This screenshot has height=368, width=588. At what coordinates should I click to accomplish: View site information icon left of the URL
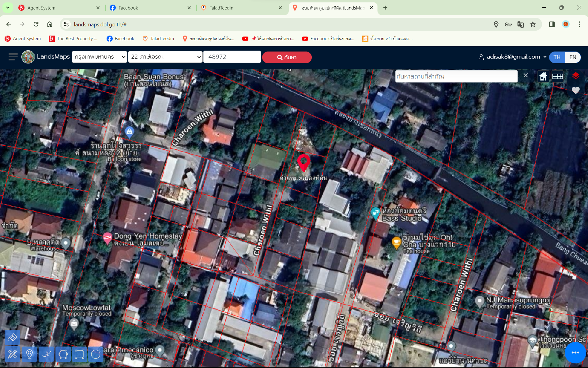(66, 24)
